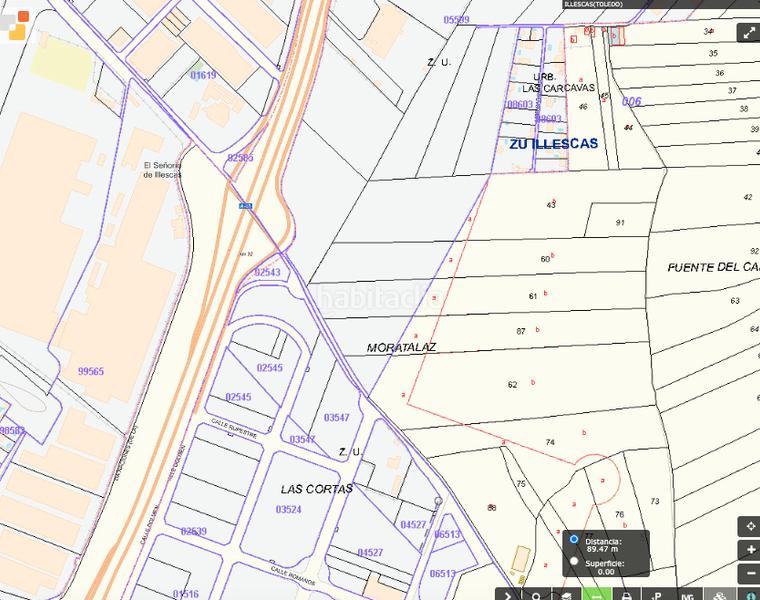Click the fullscreen expand arrows icon

pos(748,32)
